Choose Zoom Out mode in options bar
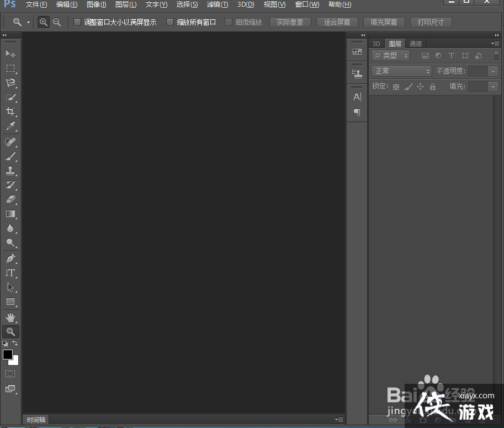 pos(57,22)
